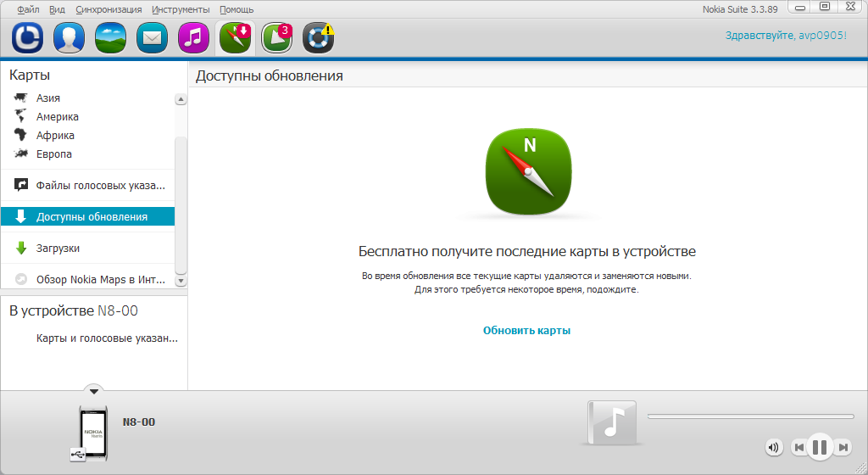Open the support lifebuoy icon
The height and width of the screenshot is (475, 868).
(x=319, y=38)
